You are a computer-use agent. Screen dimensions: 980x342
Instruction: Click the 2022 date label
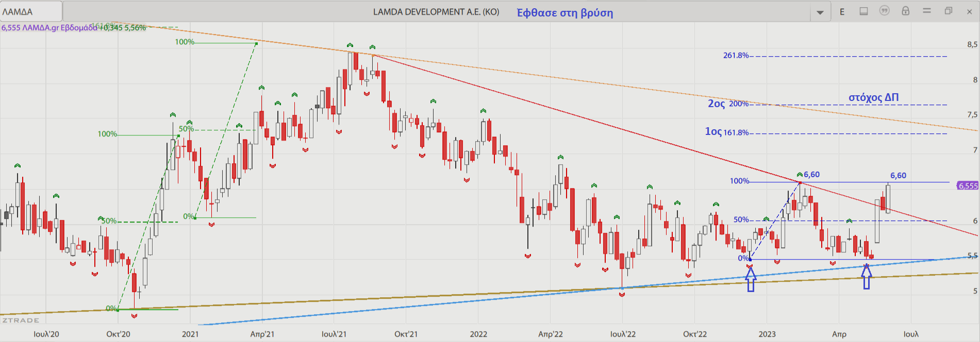[x=478, y=334]
